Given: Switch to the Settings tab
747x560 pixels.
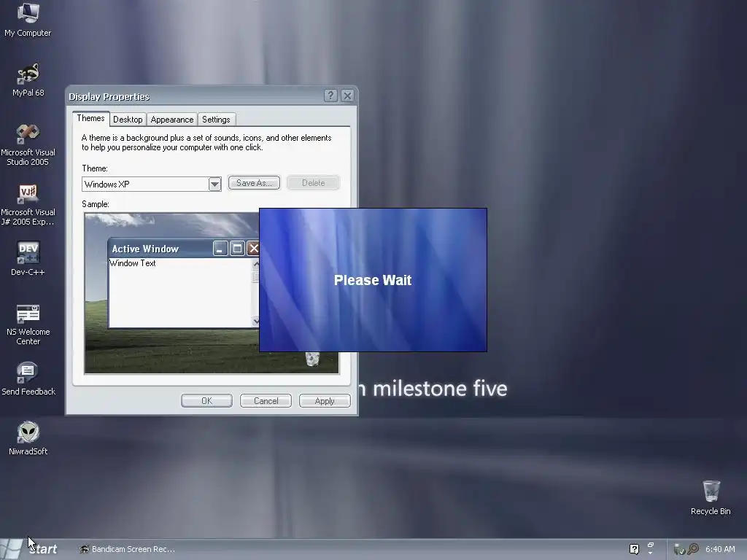Looking at the screenshot, I should click(216, 120).
